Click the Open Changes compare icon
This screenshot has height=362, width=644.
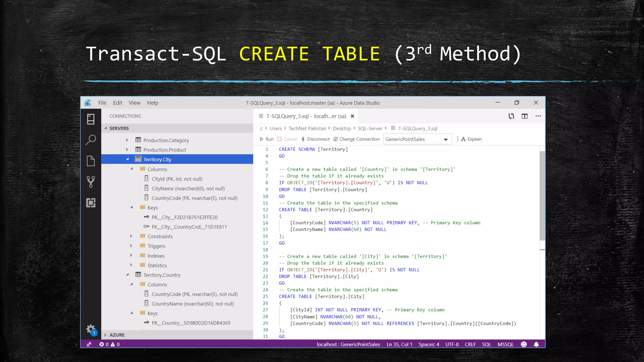[511, 116]
